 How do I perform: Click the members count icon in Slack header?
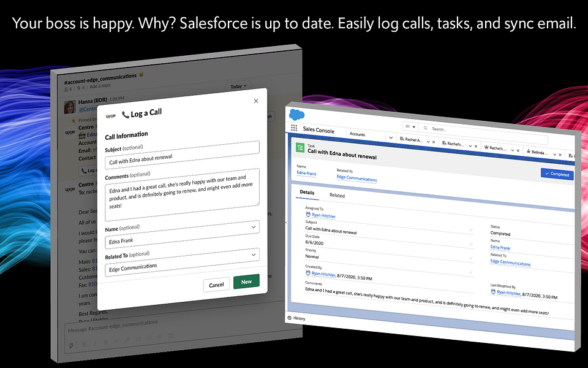(68, 89)
